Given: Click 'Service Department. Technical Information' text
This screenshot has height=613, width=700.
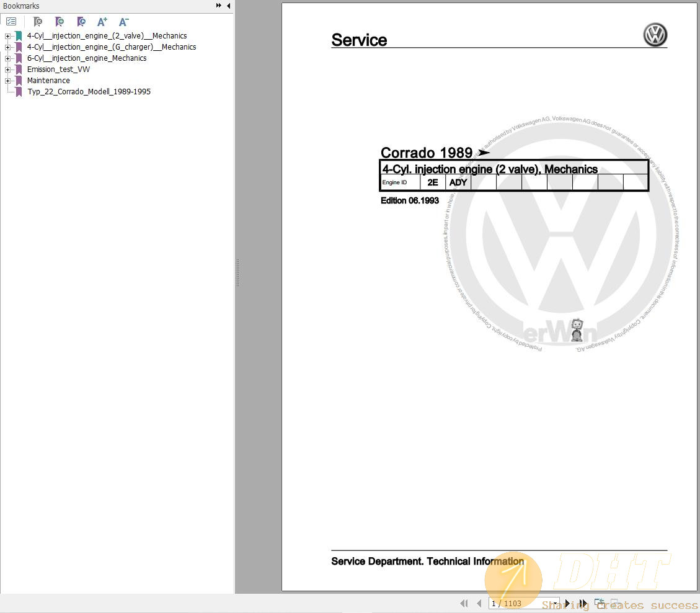Looking at the screenshot, I should (x=427, y=561).
